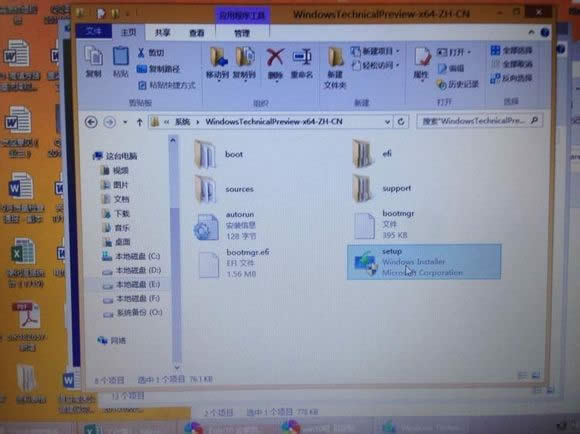Switch to the Manage (管理) tab
This screenshot has width=580, height=434.
pyautogui.click(x=242, y=33)
